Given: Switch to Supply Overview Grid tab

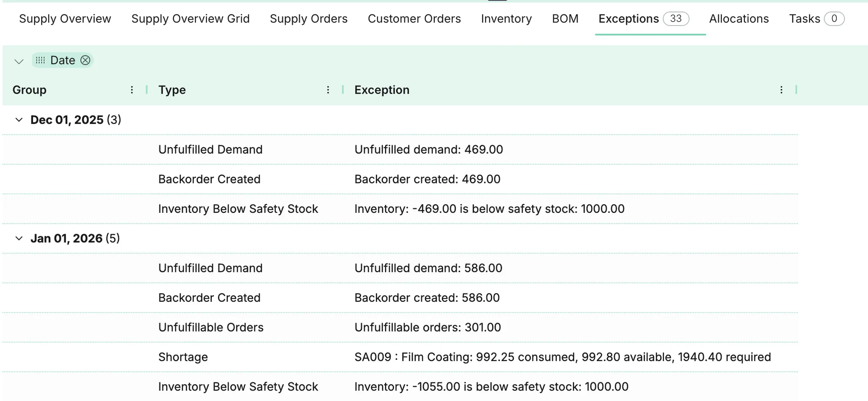Looking at the screenshot, I should pyautogui.click(x=191, y=19).
